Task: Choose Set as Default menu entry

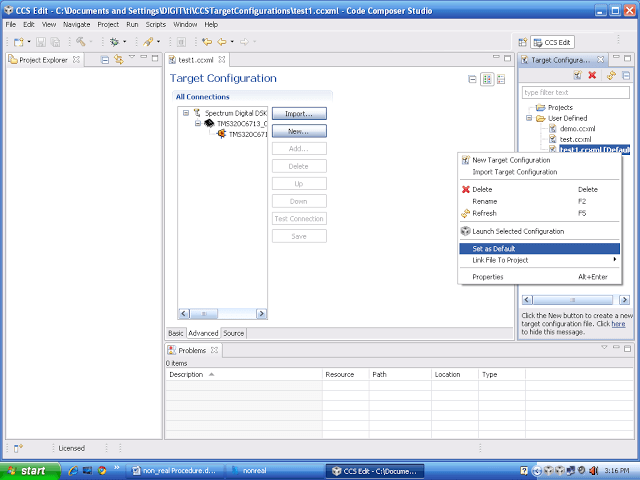Action: (x=539, y=249)
